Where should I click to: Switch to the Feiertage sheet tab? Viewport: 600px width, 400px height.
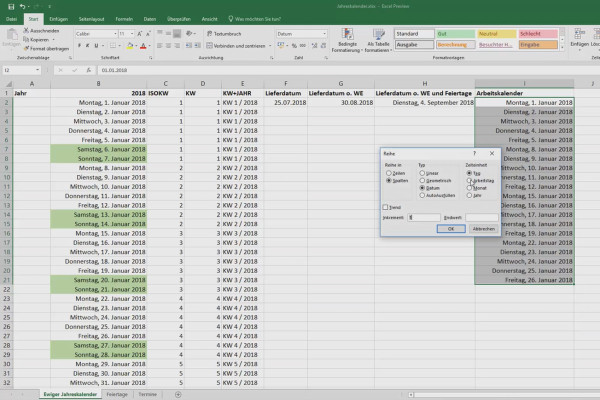[x=117, y=394]
